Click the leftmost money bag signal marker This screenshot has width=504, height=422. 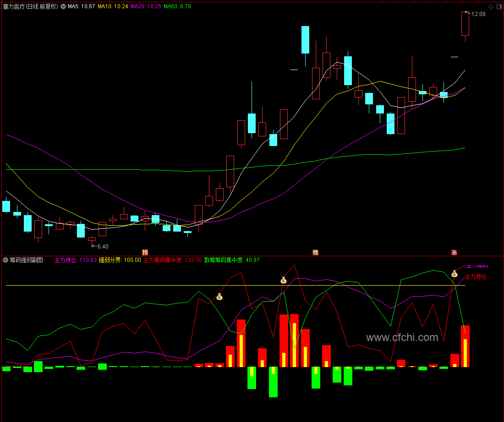[219, 297]
